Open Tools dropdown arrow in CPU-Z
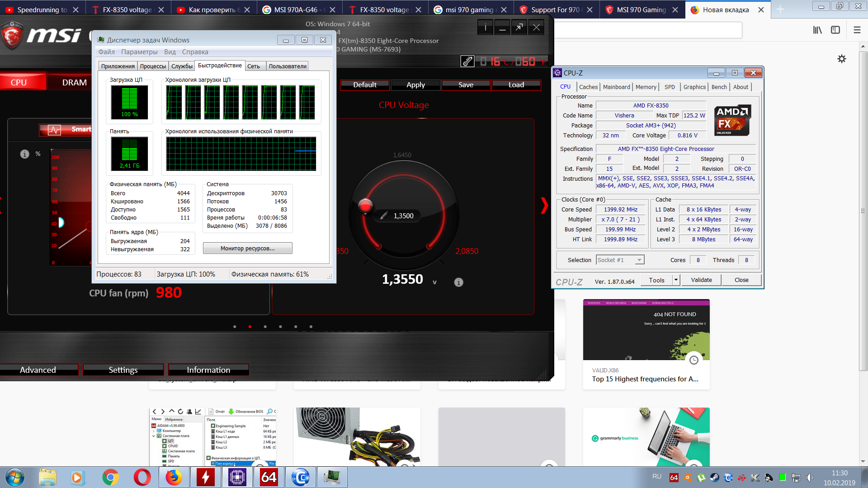Image resolution: width=868 pixels, height=488 pixels. [676, 280]
